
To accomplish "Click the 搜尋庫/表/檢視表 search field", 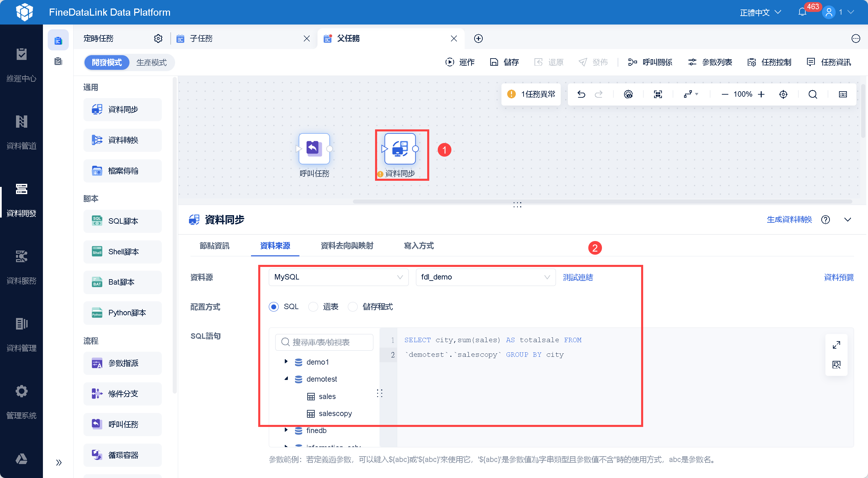I will pyautogui.click(x=324, y=342).
